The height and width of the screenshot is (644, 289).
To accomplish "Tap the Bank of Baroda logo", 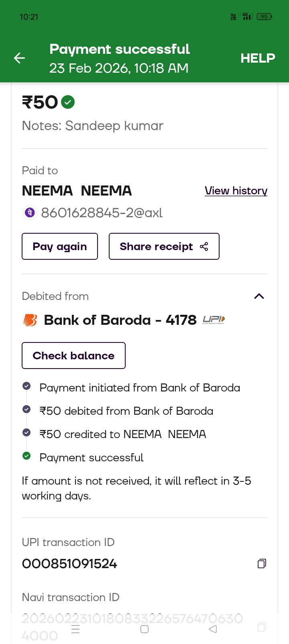I will pos(30,320).
